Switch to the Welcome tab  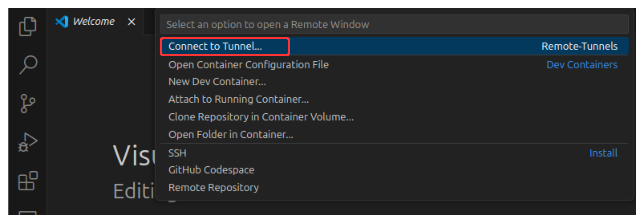pyautogui.click(x=94, y=22)
